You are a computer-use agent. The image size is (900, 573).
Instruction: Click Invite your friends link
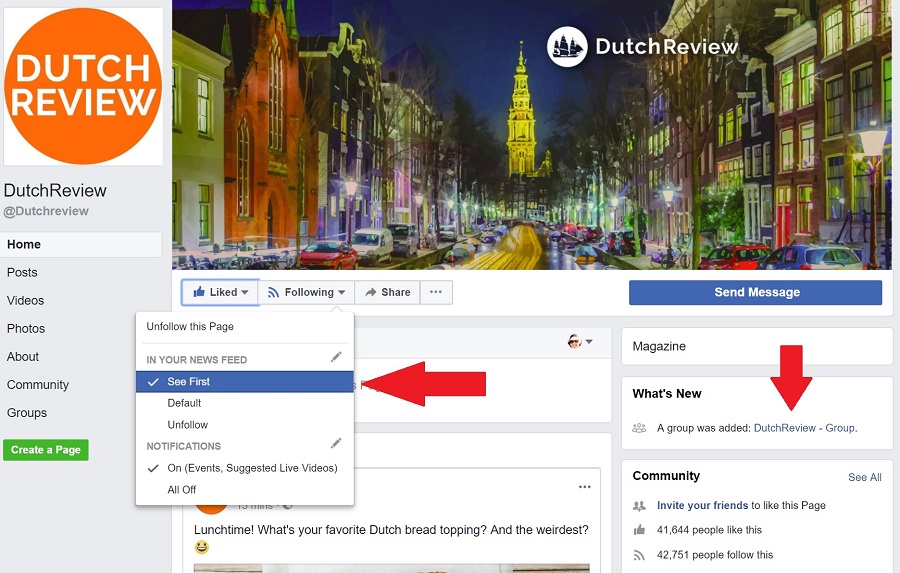pyautogui.click(x=703, y=506)
